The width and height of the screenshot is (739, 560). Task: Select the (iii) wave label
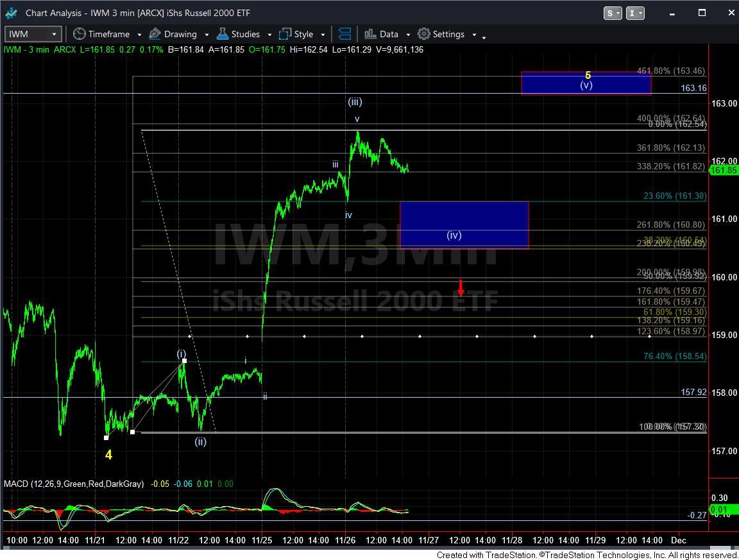click(355, 102)
